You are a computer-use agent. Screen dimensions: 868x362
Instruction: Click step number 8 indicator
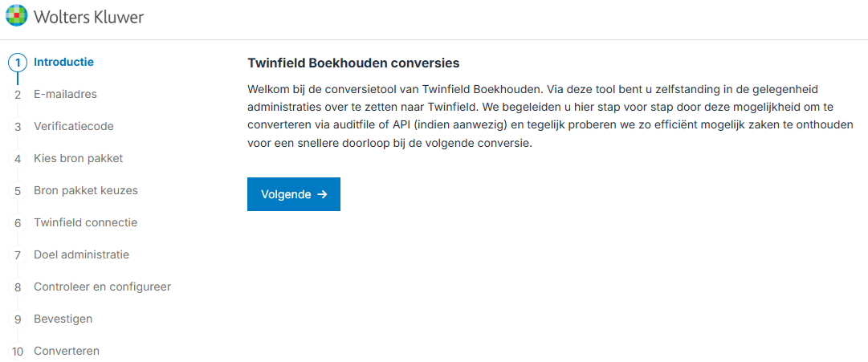pyautogui.click(x=18, y=287)
